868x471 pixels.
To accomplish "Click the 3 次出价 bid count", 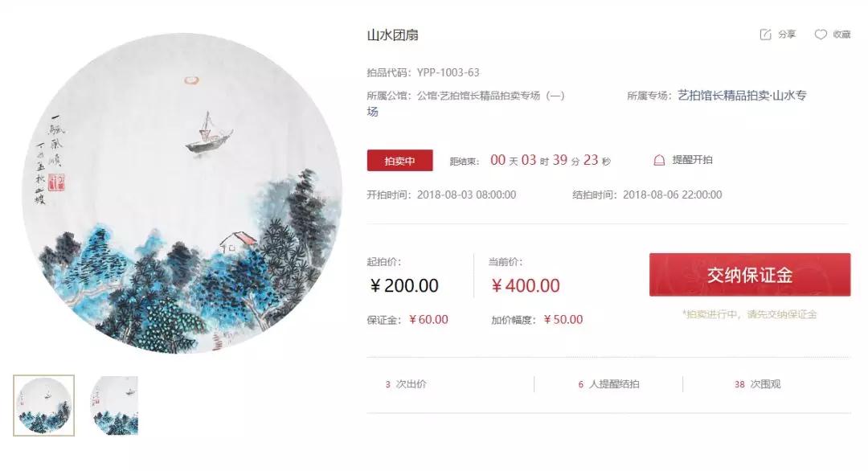I will coord(406,384).
